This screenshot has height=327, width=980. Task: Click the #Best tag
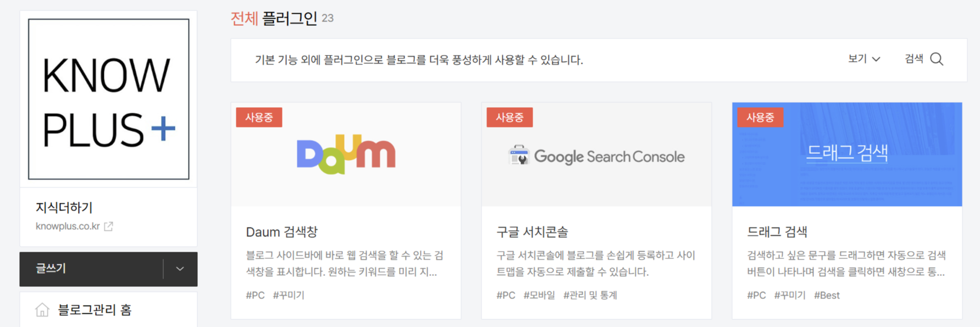[827, 295]
